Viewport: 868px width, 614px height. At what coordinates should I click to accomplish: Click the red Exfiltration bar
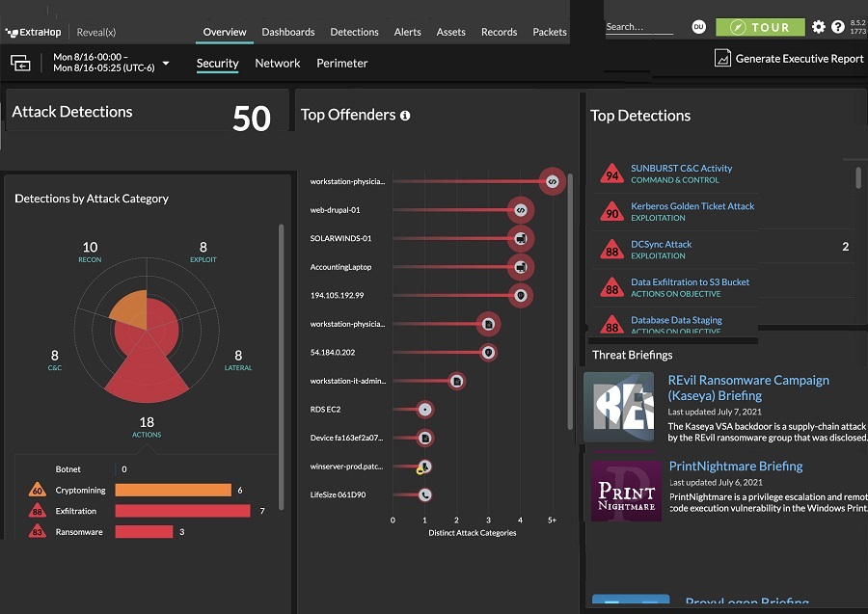pyautogui.click(x=182, y=511)
